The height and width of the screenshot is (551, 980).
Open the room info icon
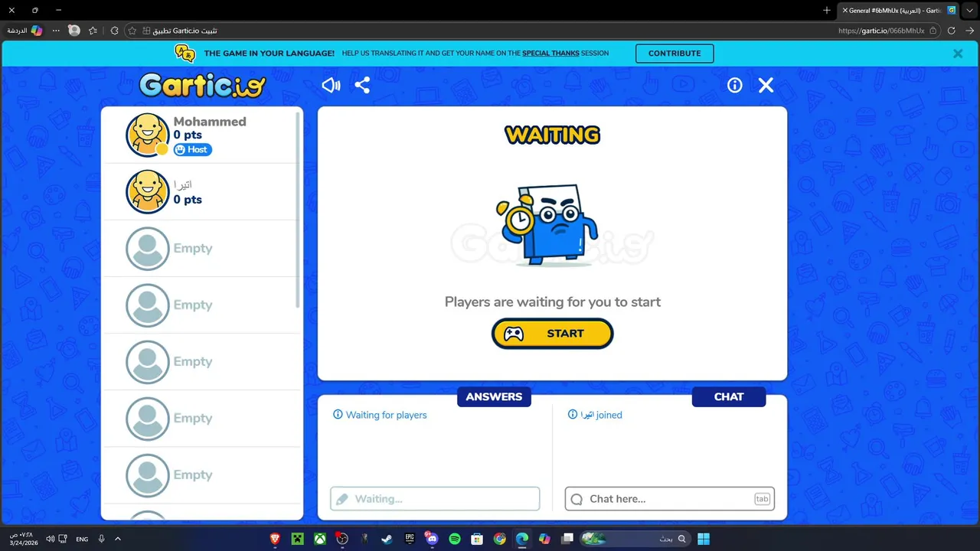point(735,85)
